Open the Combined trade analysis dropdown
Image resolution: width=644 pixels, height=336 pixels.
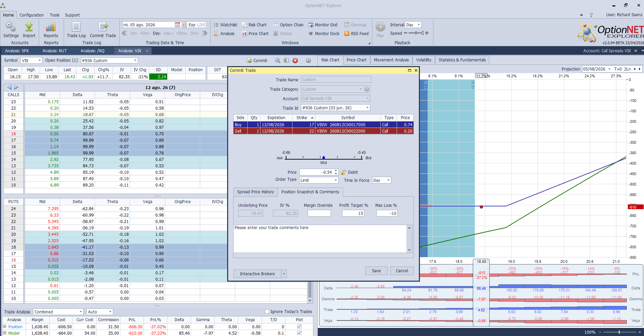(x=81, y=312)
